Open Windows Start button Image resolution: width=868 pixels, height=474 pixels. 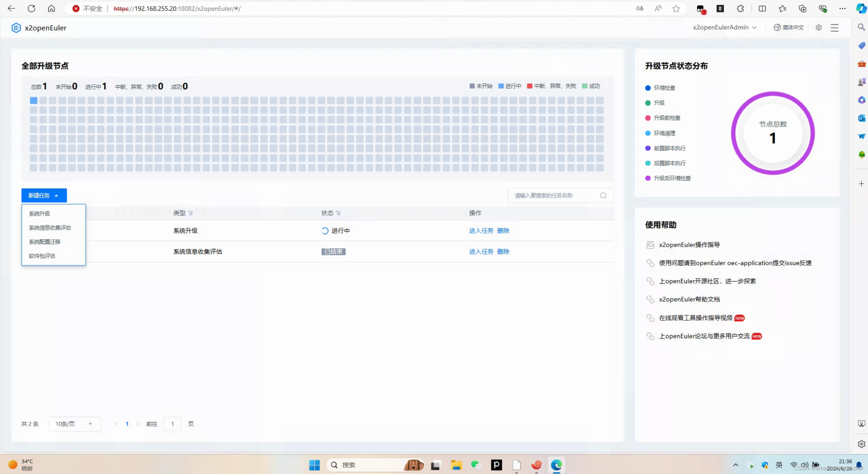[x=314, y=465]
